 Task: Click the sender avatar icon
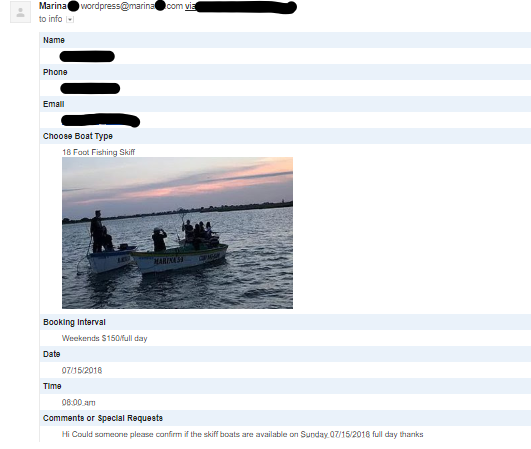[x=20, y=12]
